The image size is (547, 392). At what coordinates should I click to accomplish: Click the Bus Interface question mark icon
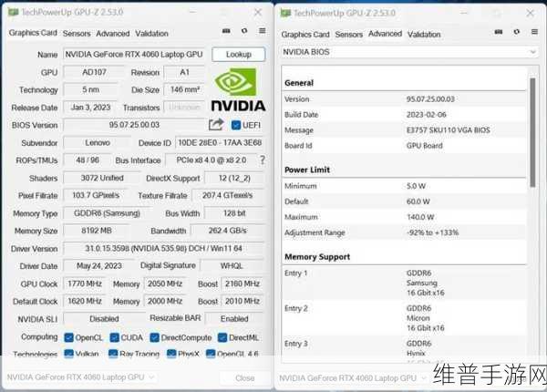pyautogui.click(x=263, y=160)
